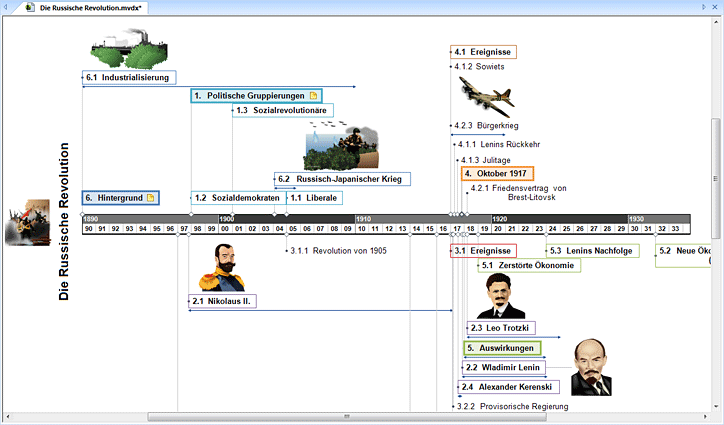Select the 1.3 Sozialrevolutionäre branch
The image size is (724, 425).
point(283,110)
